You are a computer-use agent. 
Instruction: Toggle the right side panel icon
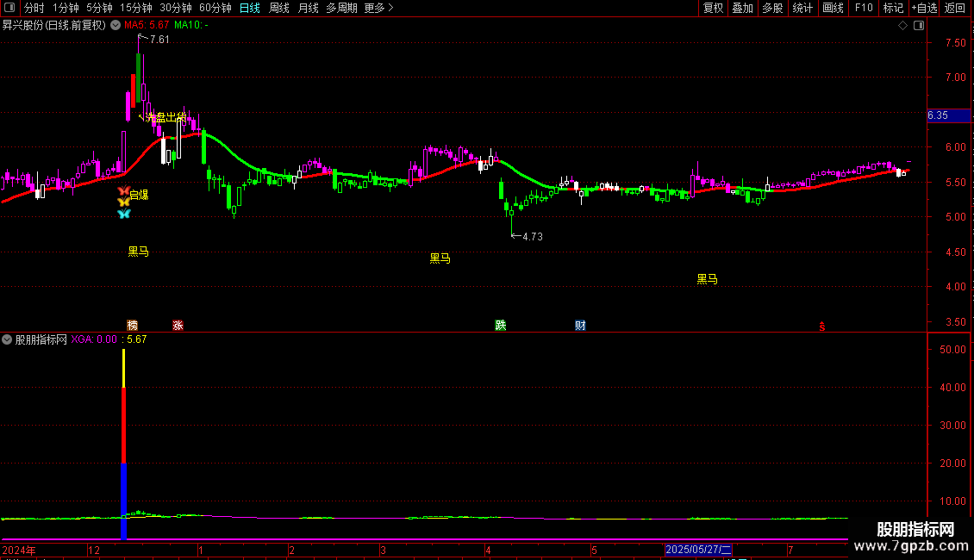(919, 26)
